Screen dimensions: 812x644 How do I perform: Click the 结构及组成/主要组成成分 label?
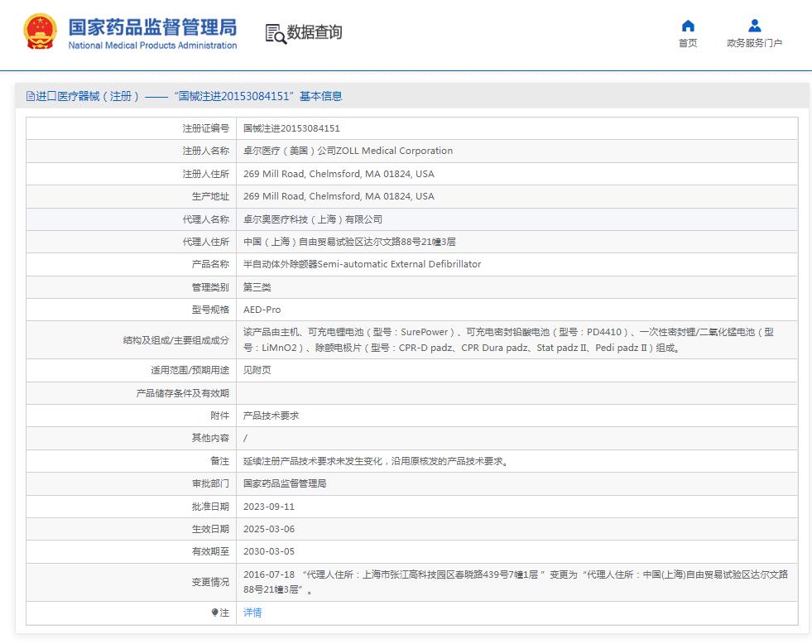(176, 340)
